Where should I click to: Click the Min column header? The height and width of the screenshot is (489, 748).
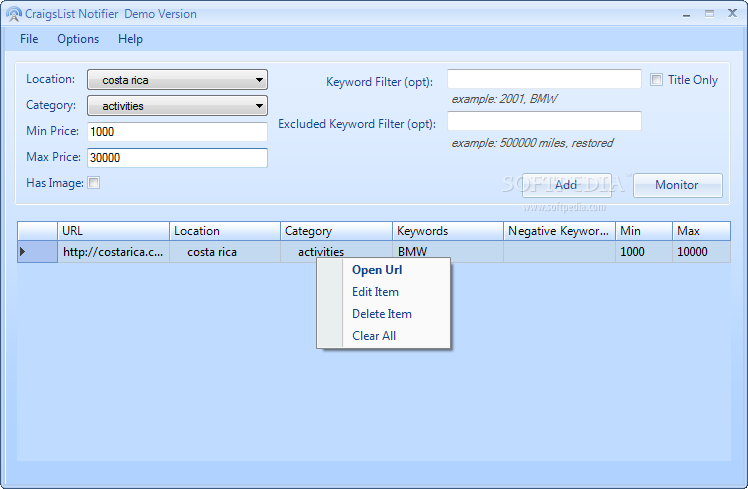coord(644,231)
